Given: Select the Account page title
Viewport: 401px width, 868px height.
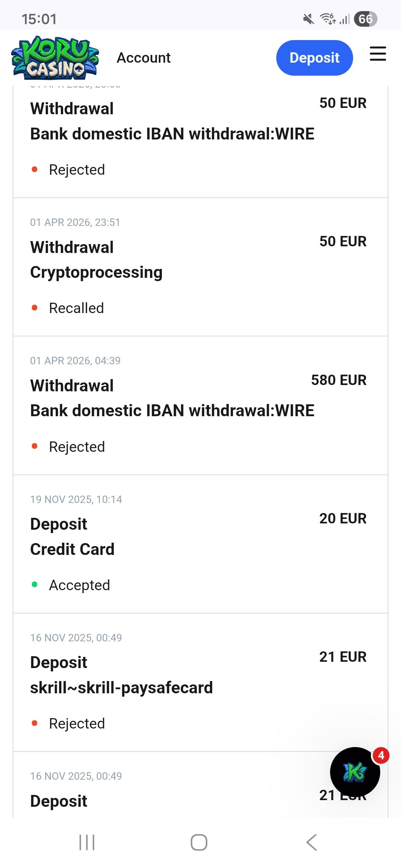Looking at the screenshot, I should coord(144,58).
